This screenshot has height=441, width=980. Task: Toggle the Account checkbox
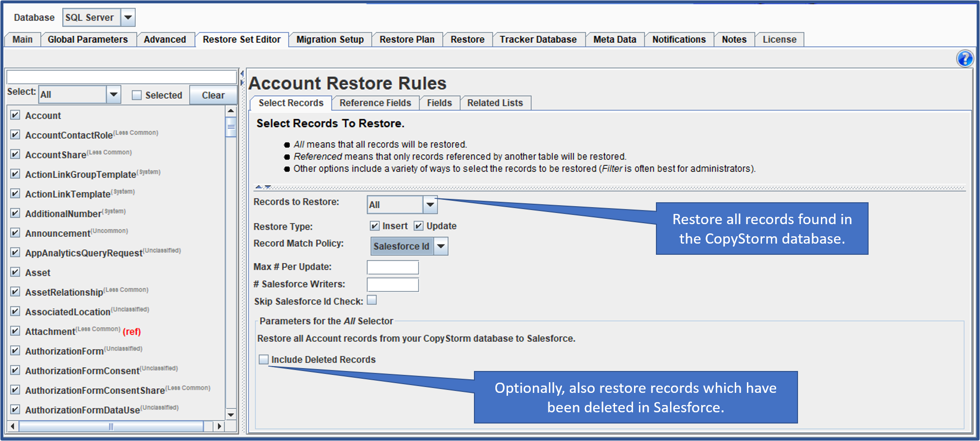(x=15, y=115)
